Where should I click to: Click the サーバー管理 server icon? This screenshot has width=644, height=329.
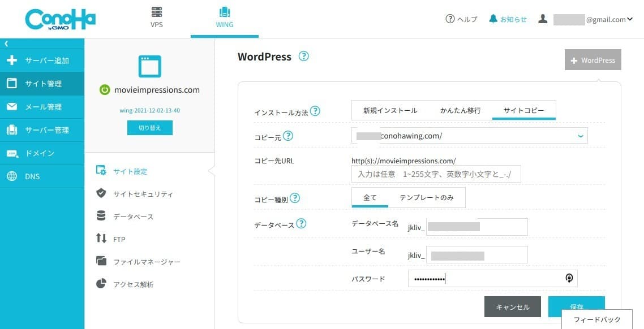pyautogui.click(x=12, y=130)
